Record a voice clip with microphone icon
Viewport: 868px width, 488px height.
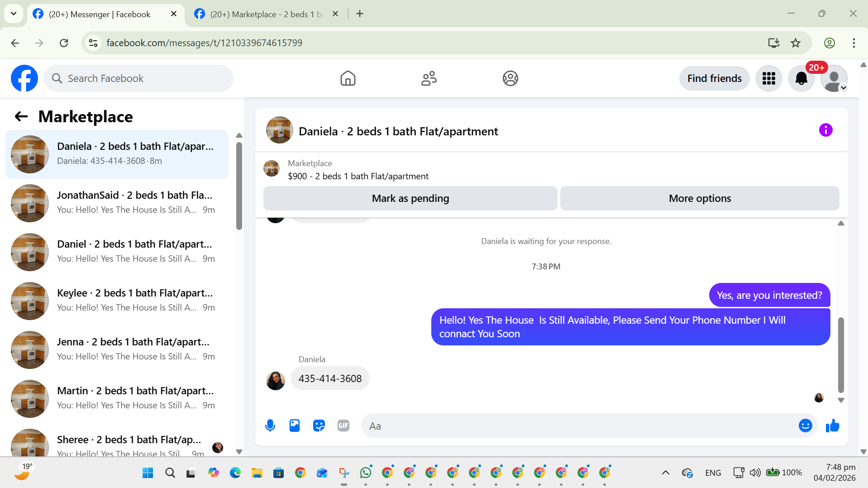pos(270,426)
